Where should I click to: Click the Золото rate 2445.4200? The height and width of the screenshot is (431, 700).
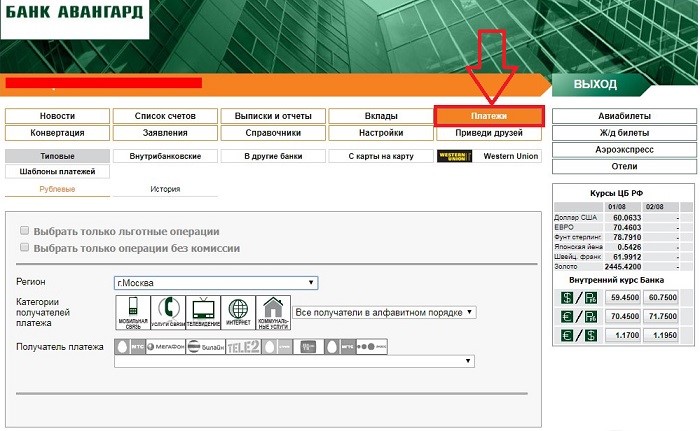pyautogui.click(x=623, y=267)
